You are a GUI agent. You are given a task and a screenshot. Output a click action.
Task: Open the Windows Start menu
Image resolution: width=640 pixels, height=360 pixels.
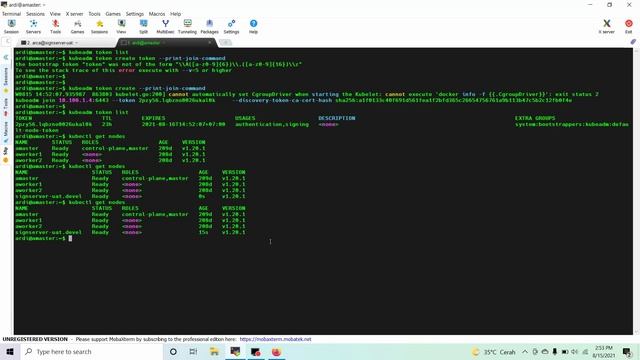coord(10,351)
